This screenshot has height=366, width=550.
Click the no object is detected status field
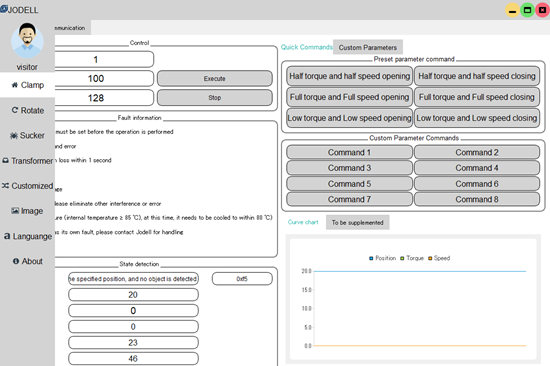133,279
